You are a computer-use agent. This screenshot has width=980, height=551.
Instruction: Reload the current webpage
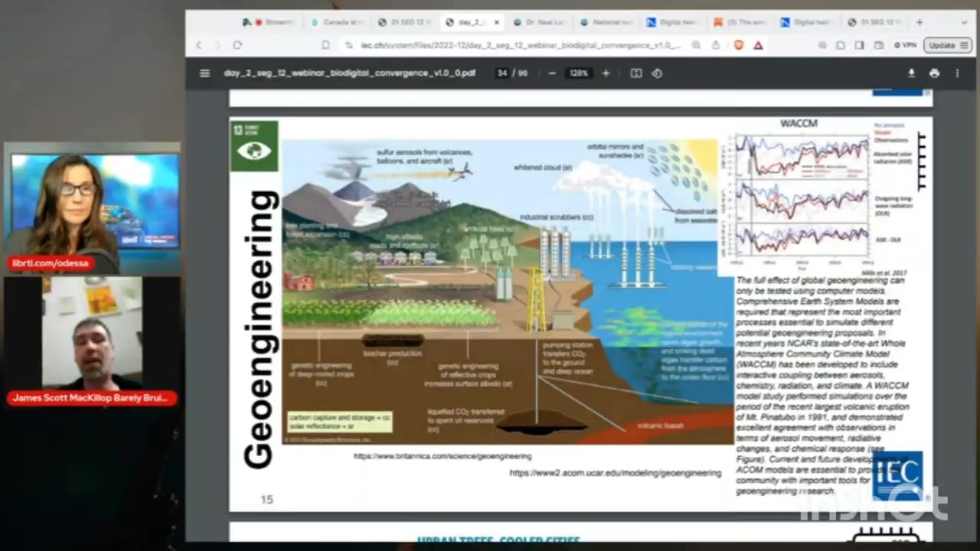coord(237,45)
